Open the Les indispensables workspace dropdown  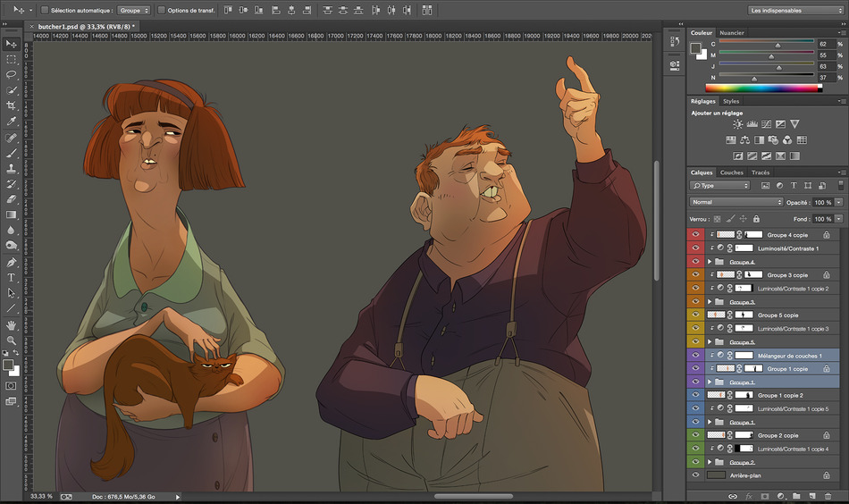coord(786,11)
